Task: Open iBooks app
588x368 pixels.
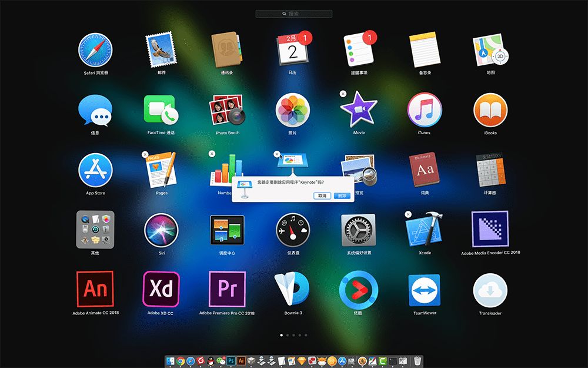Action: click(x=490, y=110)
